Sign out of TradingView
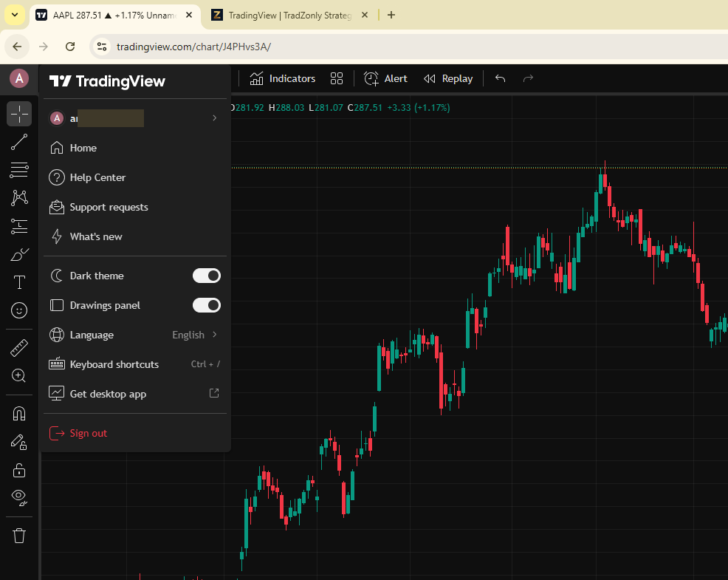 point(134,433)
